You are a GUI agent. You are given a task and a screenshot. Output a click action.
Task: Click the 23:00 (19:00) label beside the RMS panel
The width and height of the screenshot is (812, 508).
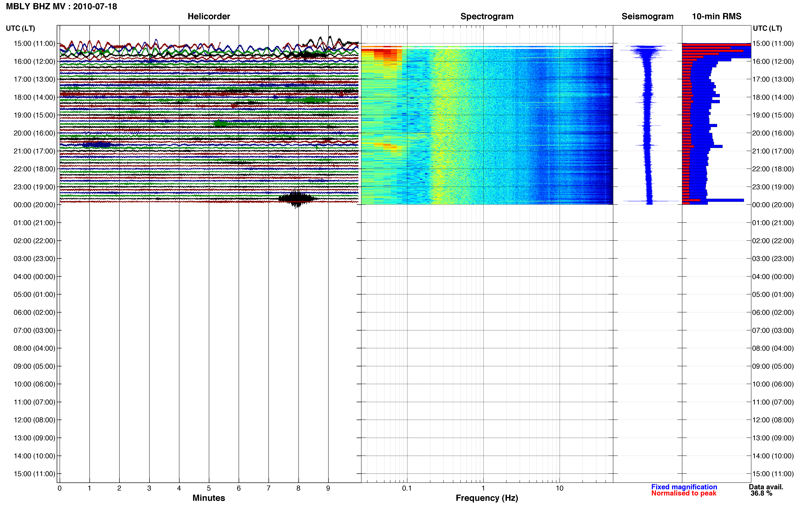pos(773,187)
